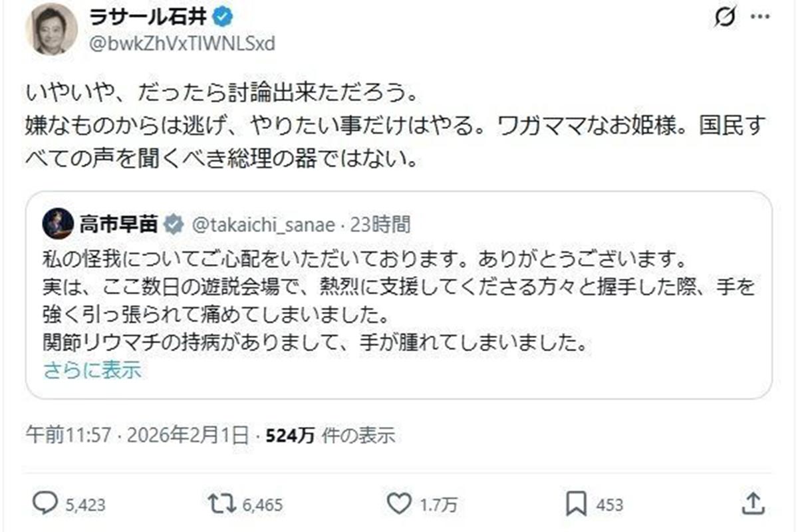View the 524万 件の表示 view count
The image size is (798, 532).
330,436
